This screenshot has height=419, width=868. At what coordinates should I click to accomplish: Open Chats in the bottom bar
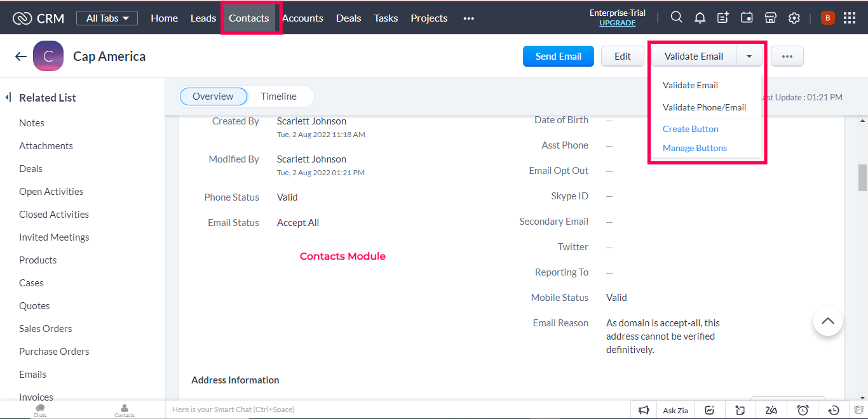(40, 411)
